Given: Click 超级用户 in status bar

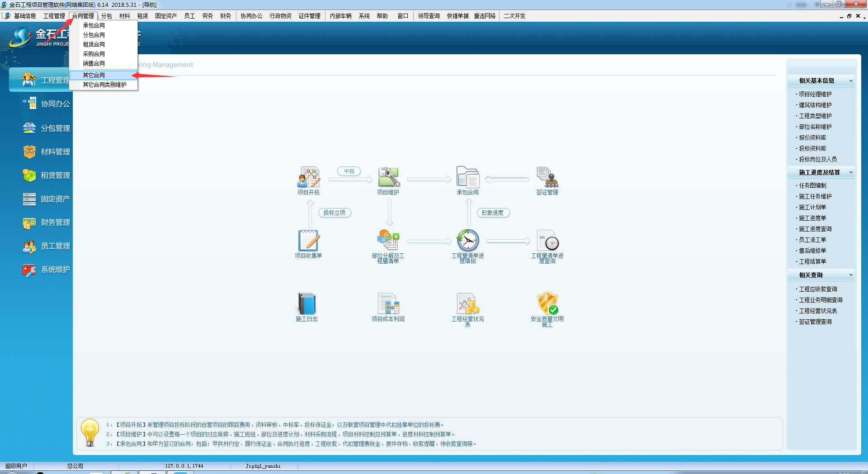Looking at the screenshot, I should (16, 466).
